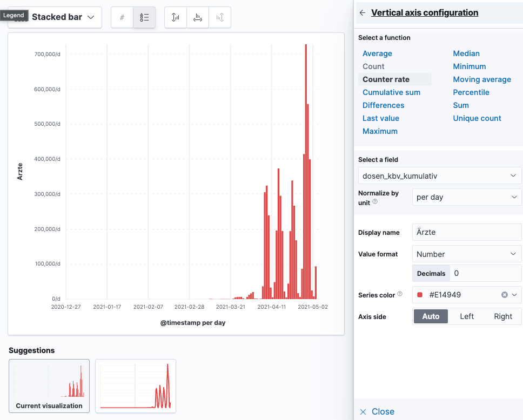This screenshot has height=420, width=523.
Task: Click the value labels (#) toolbar icon
Action: point(122,17)
